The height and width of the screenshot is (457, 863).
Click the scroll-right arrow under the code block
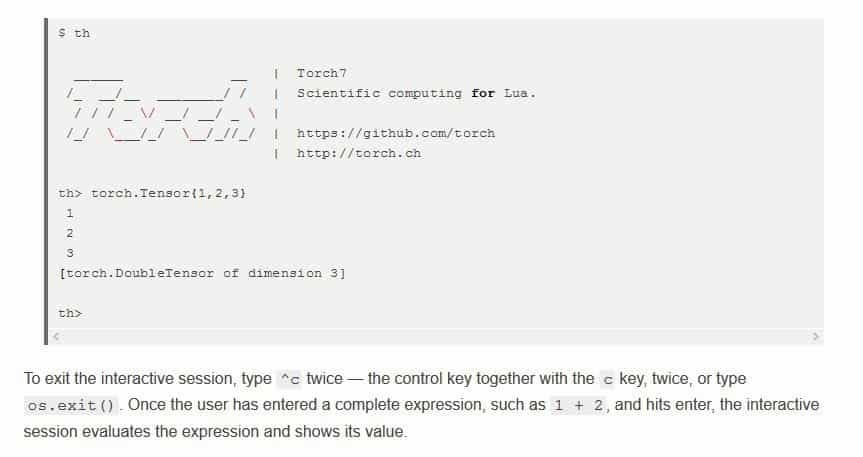tap(815, 336)
